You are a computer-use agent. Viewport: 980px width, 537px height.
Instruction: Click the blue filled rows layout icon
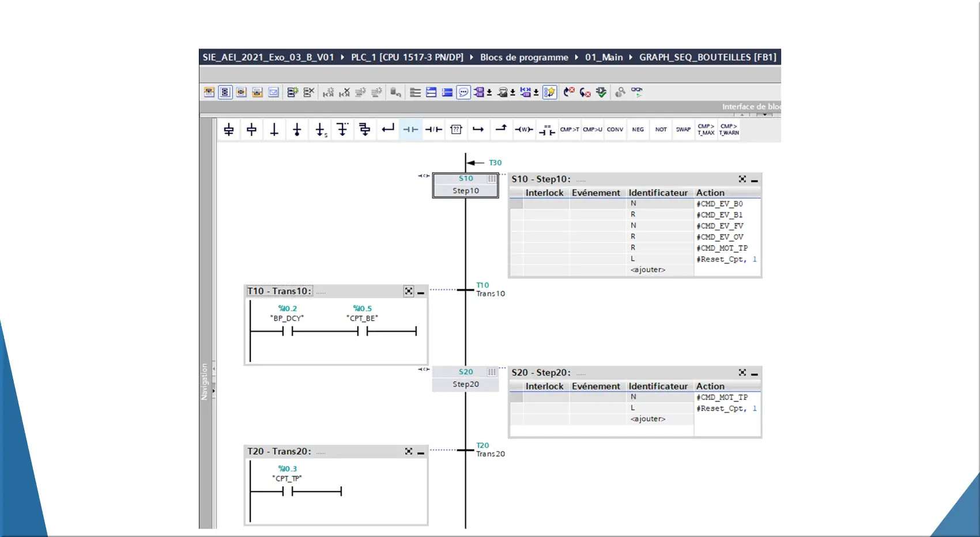coord(447,92)
